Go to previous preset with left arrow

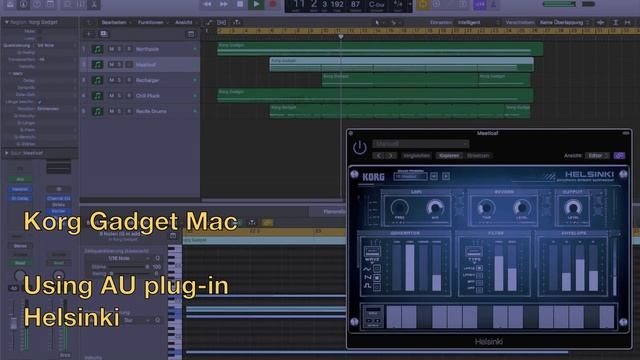point(379,156)
